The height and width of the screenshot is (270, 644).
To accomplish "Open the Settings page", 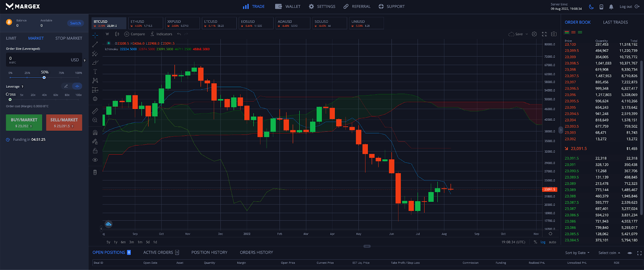I will click(x=322, y=6).
